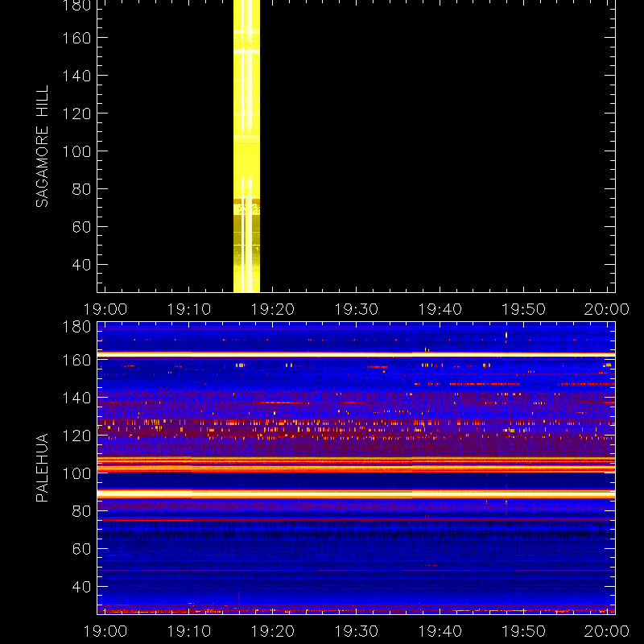Screen dimensions: 644x644
Task: Select the 120 tick on Palehua plot
Action: (76, 436)
